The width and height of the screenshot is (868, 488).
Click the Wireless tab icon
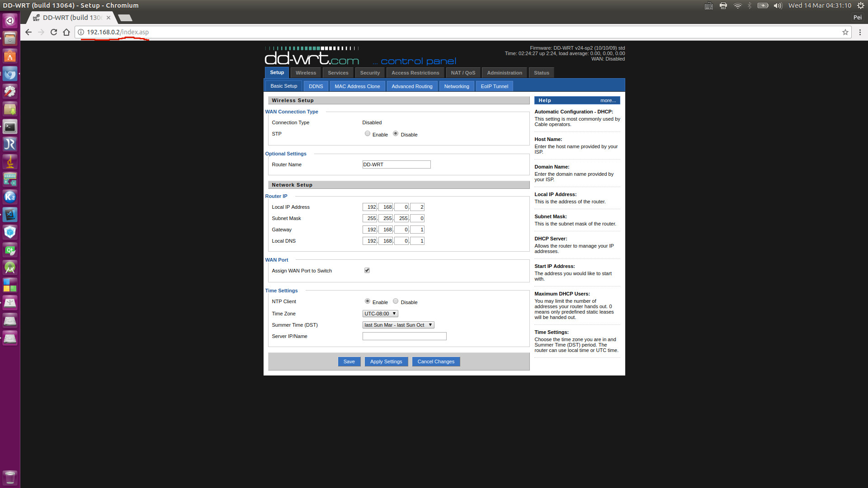(x=305, y=72)
